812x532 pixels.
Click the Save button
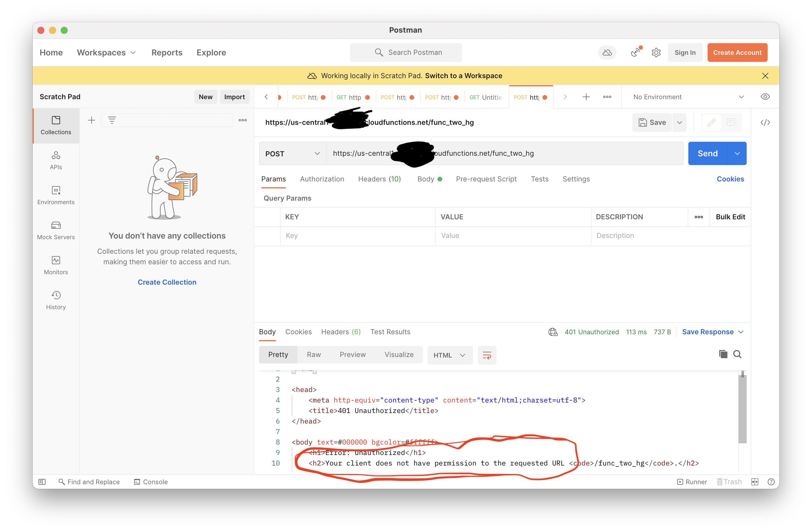[x=652, y=123]
